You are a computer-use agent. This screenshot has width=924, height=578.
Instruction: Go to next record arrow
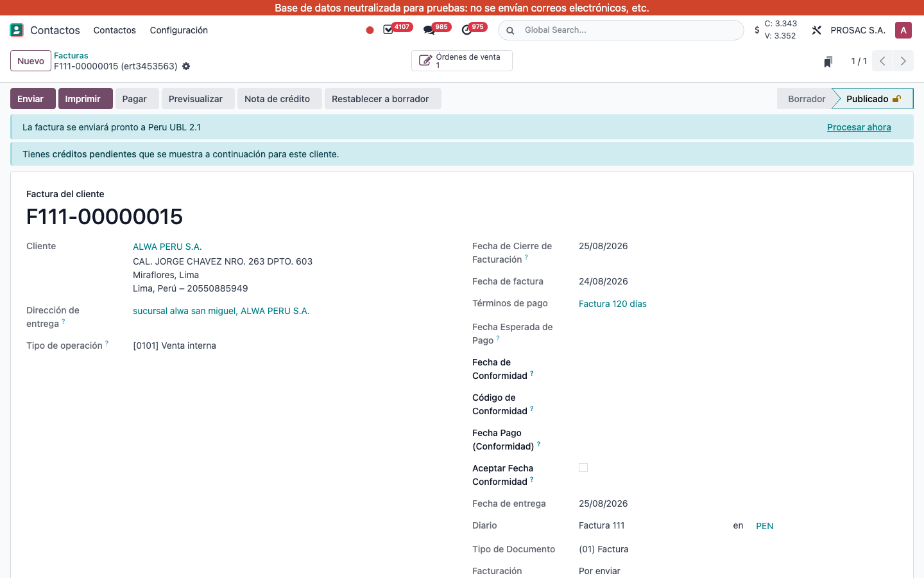click(x=903, y=61)
